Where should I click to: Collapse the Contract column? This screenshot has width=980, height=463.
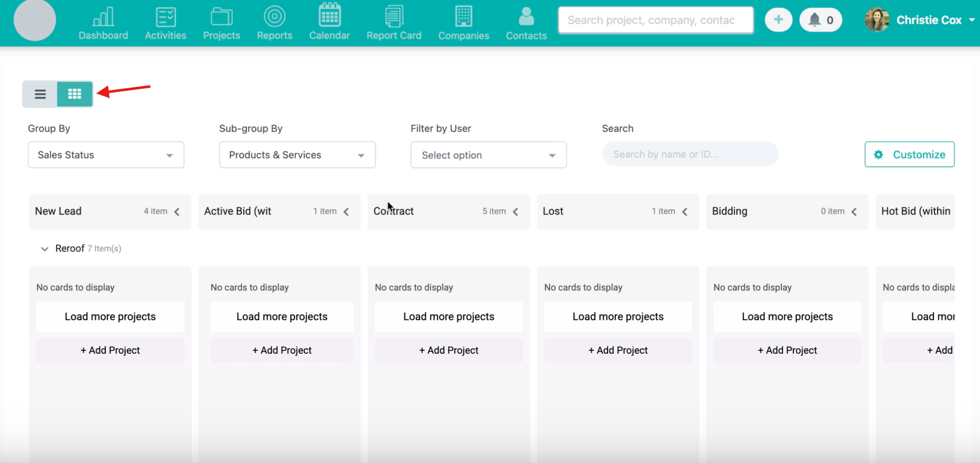click(x=516, y=211)
